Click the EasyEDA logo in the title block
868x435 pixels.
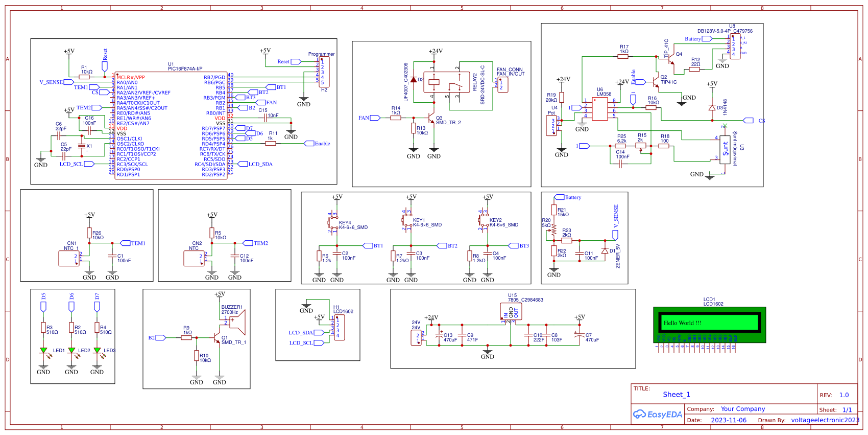[x=658, y=414]
